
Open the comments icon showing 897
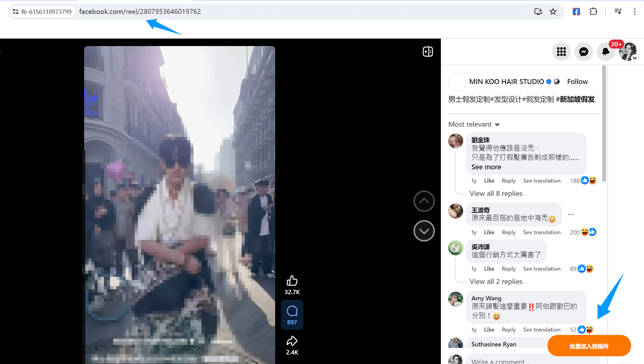(x=292, y=315)
